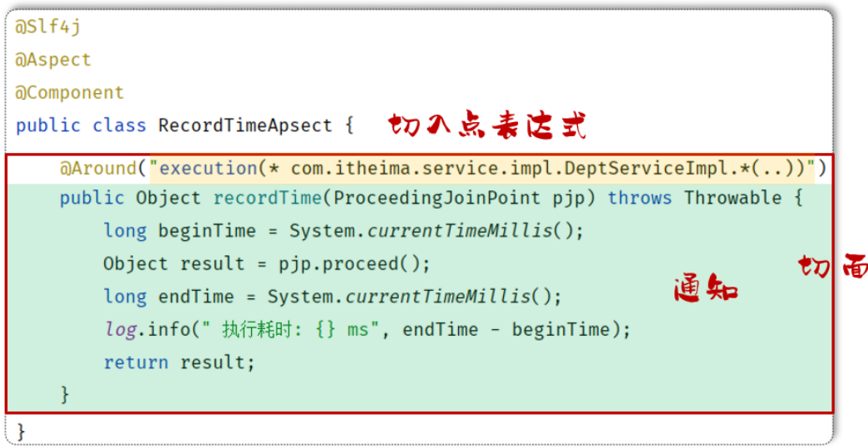Screen dimensions: 868x447
Task: Click the italic 'log' identifier
Action: click(120, 331)
